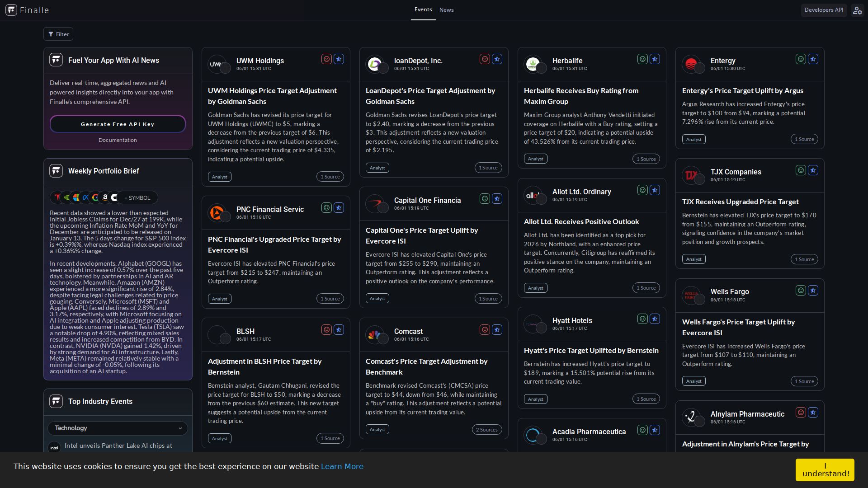The image size is (868, 488).
Task: Open the Filter options
Action: click(x=58, y=34)
